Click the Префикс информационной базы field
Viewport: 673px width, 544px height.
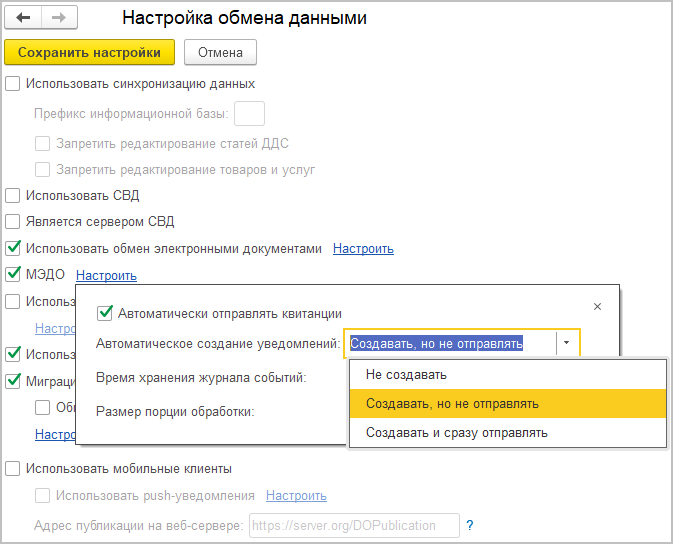249,114
